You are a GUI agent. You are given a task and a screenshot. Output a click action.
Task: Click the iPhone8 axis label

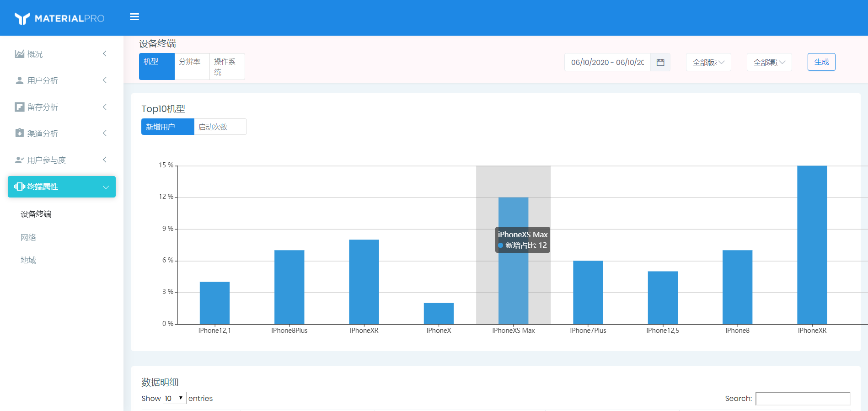(x=737, y=331)
